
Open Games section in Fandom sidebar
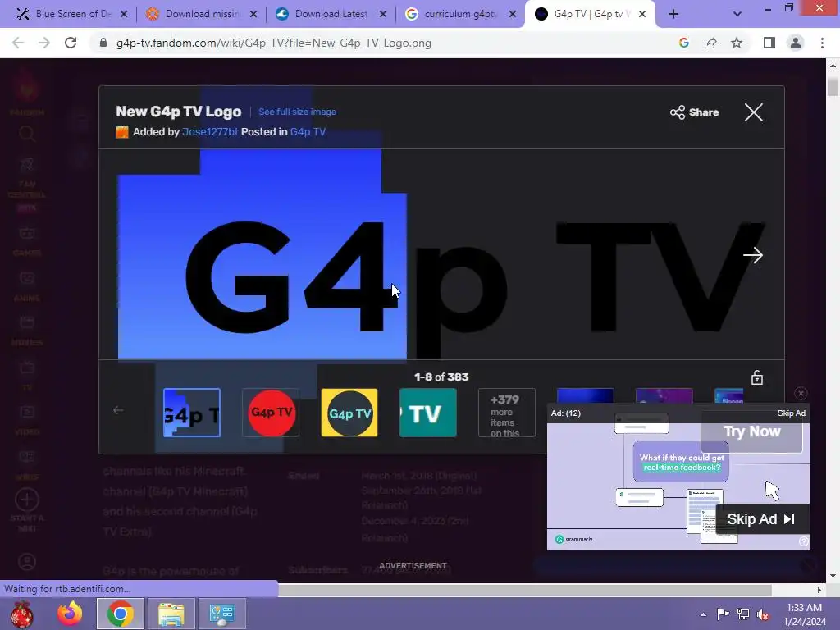[27, 241]
